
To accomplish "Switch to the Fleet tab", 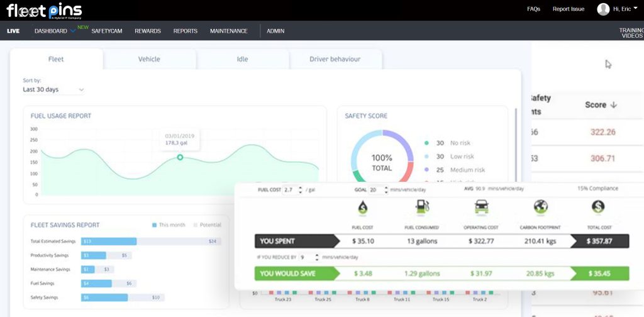I will pos(56,59).
